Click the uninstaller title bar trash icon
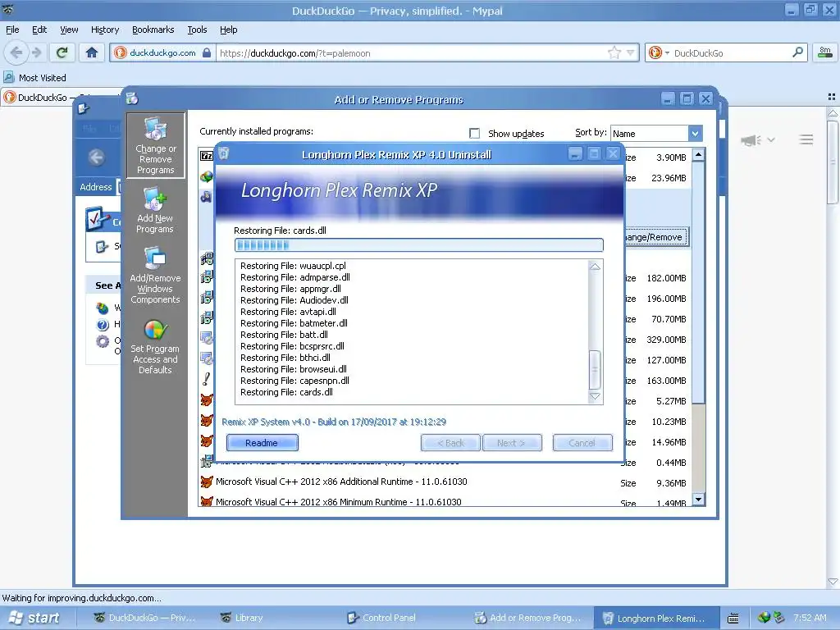 click(x=223, y=153)
